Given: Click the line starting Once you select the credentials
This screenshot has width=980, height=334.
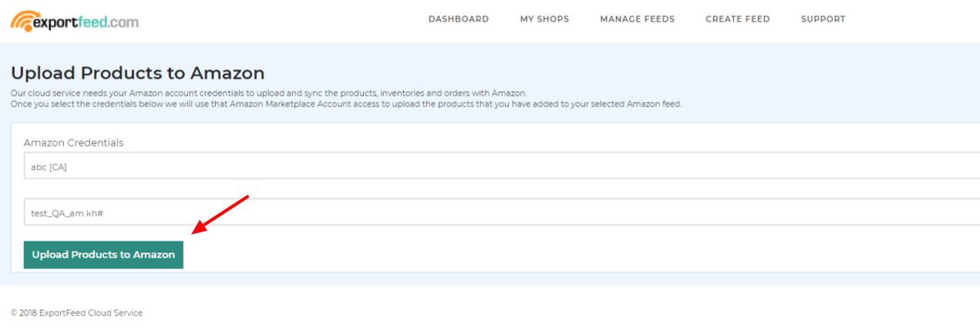Looking at the screenshot, I should click(x=346, y=103).
